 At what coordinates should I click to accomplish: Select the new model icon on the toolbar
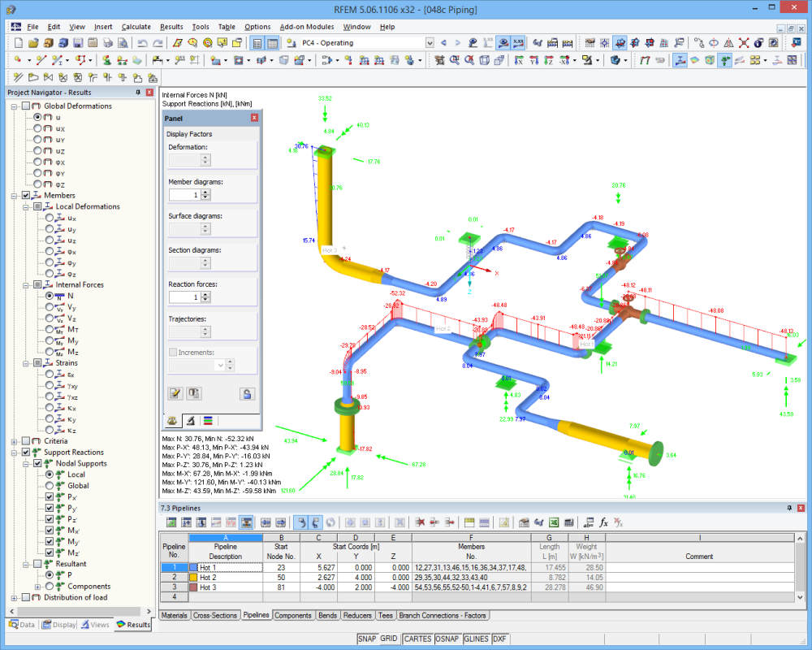pos(19,42)
